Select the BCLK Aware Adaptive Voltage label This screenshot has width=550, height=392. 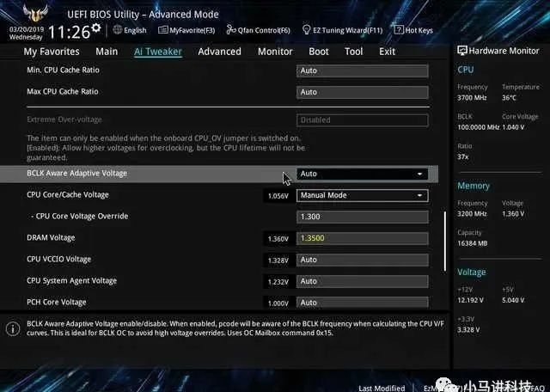76,173
